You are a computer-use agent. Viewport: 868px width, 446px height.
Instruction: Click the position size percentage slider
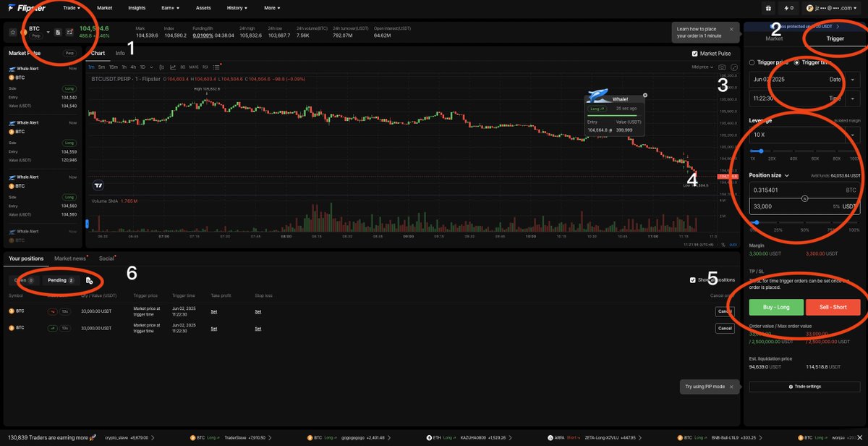[x=804, y=222]
